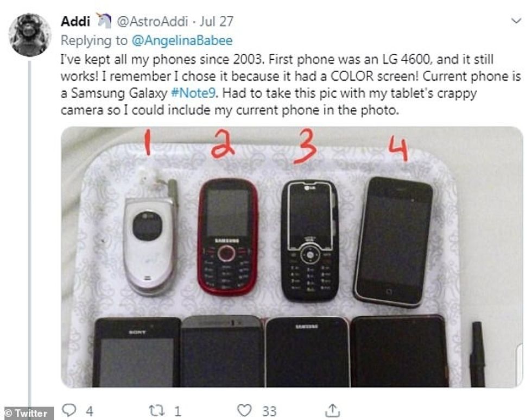Click the retweet count 1
Viewport: 532px width, 420px height.
[178, 411]
